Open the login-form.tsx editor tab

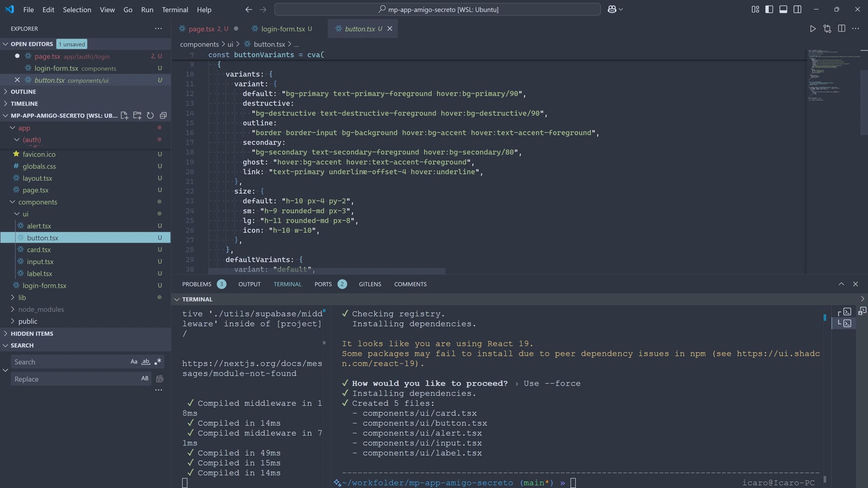tap(283, 29)
